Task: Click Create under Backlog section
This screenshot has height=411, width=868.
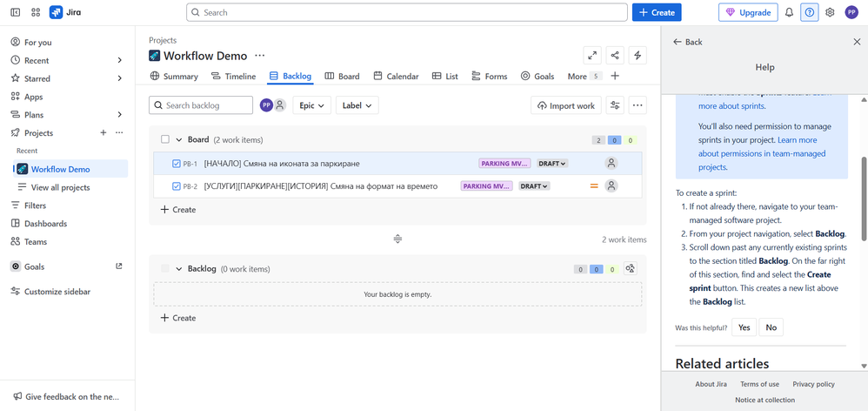Action: pos(177,318)
